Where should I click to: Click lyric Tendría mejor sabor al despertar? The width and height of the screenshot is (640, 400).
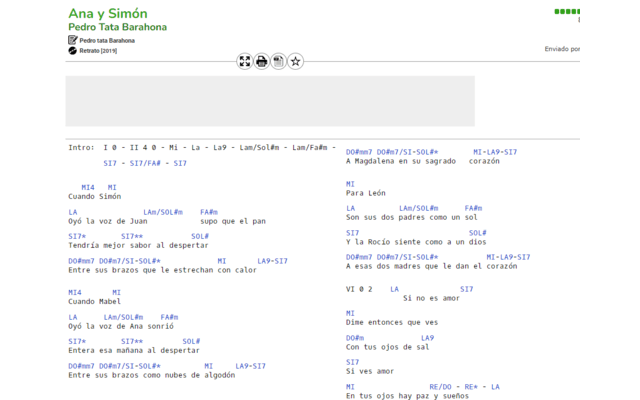tap(138, 245)
